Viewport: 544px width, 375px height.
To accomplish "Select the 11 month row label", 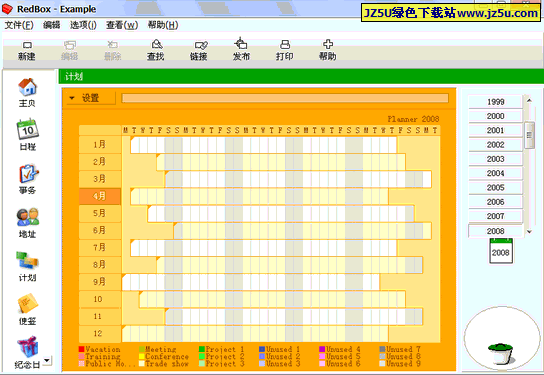I will click(x=100, y=316).
